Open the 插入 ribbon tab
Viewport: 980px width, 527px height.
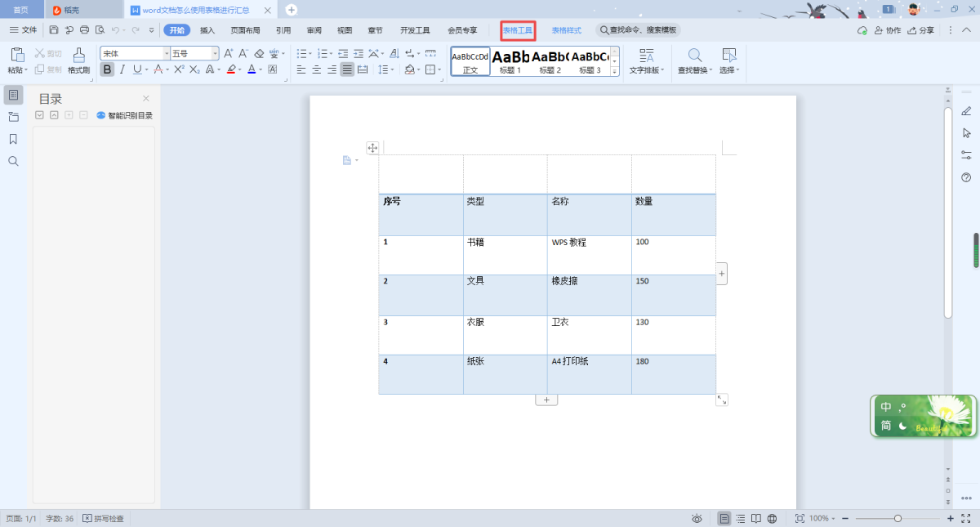pos(207,30)
